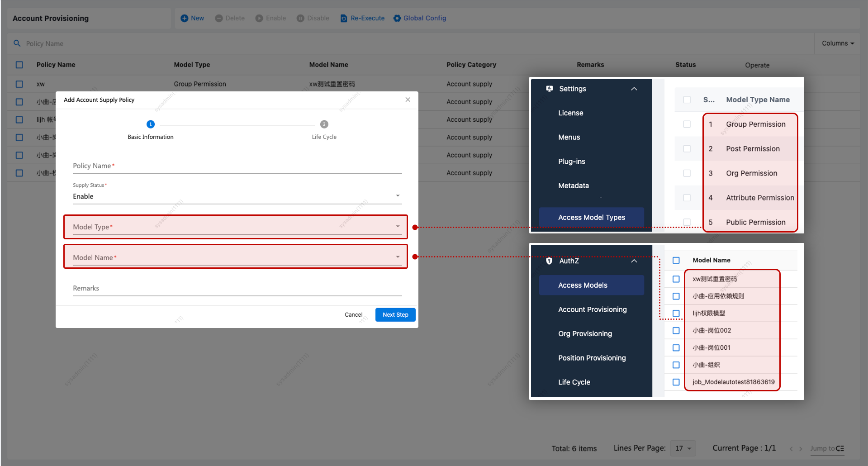Check the box next to lijh权限模型
Image resolution: width=868 pixels, height=466 pixels.
click(x=676, y=314)
